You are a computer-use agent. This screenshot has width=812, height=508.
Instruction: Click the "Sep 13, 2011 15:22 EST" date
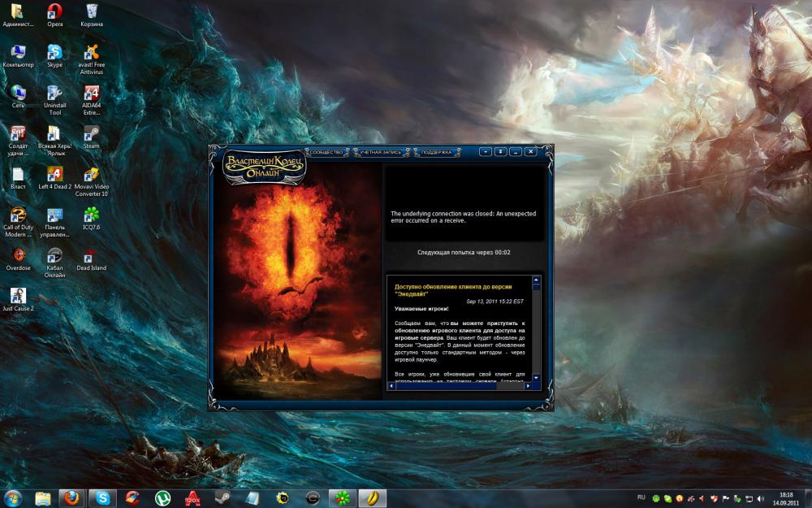pyautogui.click(x=495, y=302)
